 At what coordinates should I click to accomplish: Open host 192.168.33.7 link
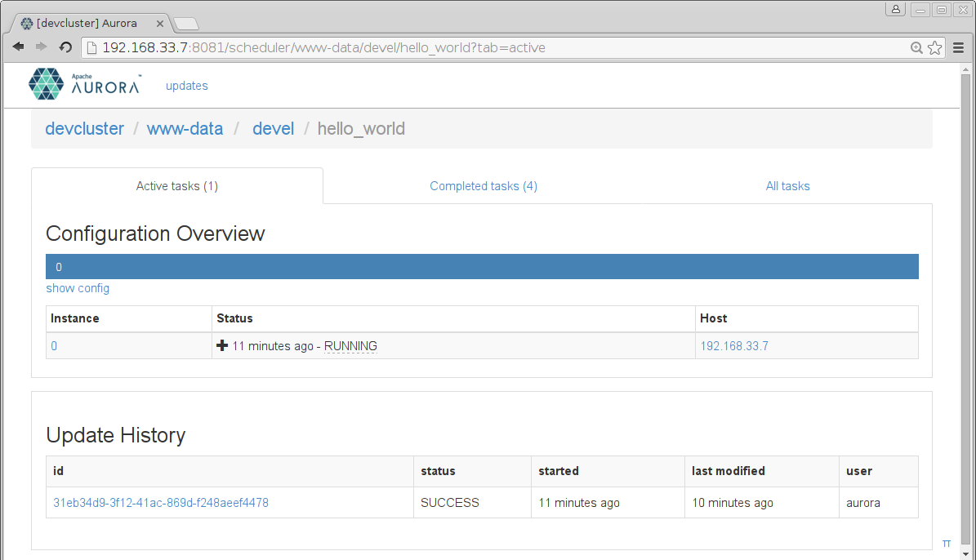tap(734, 346)
